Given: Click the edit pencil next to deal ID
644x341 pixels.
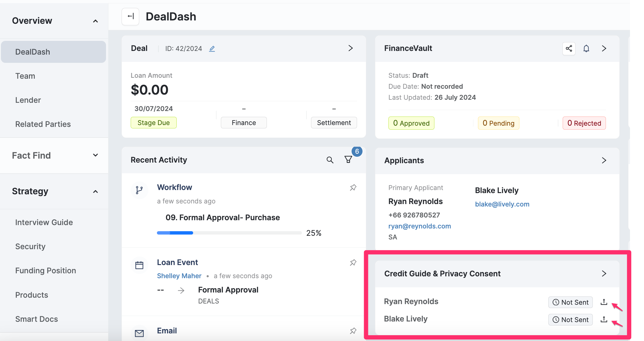Looking at the screenshot, I should tap(212, 48).
